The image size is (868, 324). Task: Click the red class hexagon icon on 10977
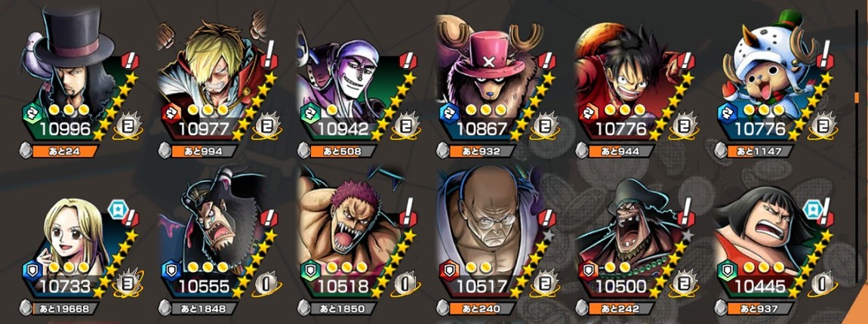(169, 113)
